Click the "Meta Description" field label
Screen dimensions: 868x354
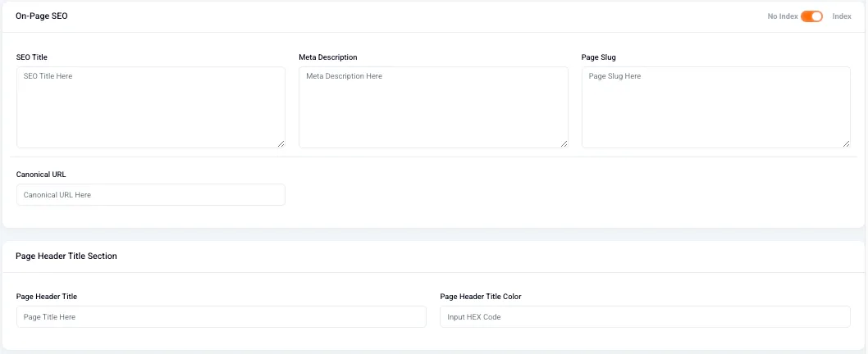tap(327, 57)
